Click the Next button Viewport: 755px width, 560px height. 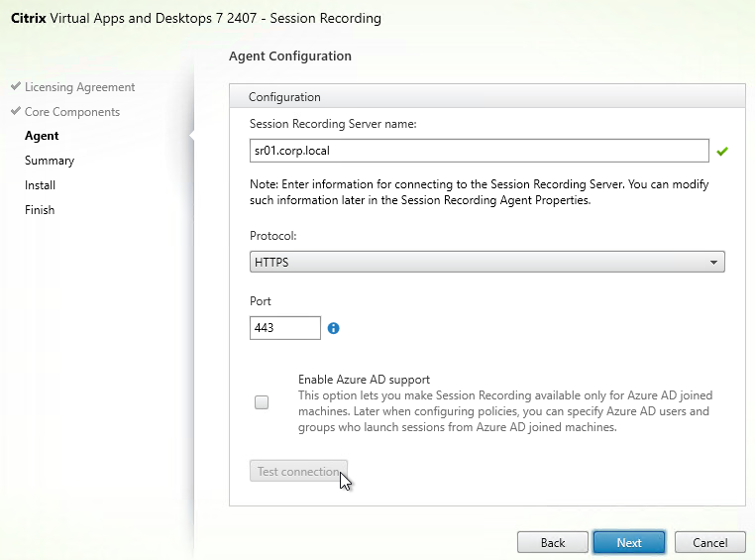(x=629, y=543)
